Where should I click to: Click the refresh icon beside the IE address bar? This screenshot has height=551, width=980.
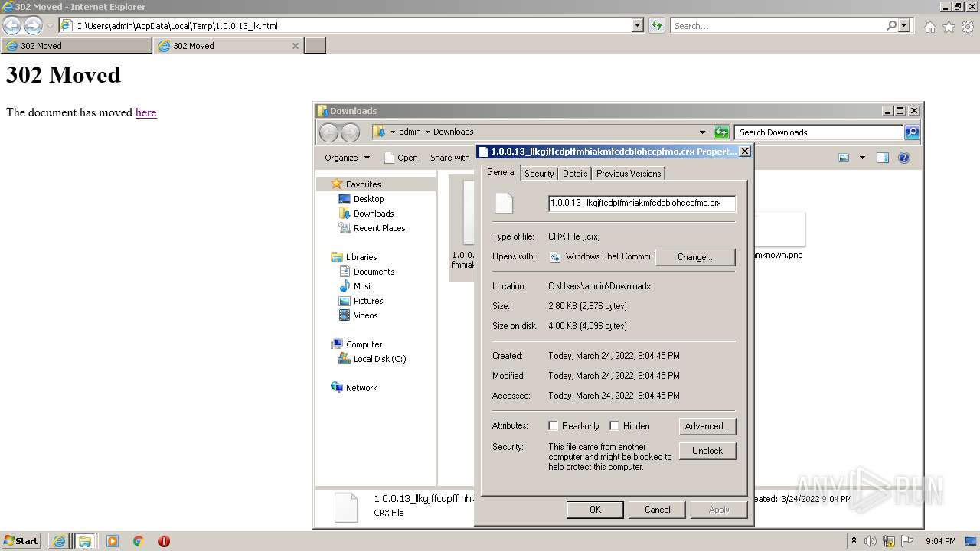[656, 25]
